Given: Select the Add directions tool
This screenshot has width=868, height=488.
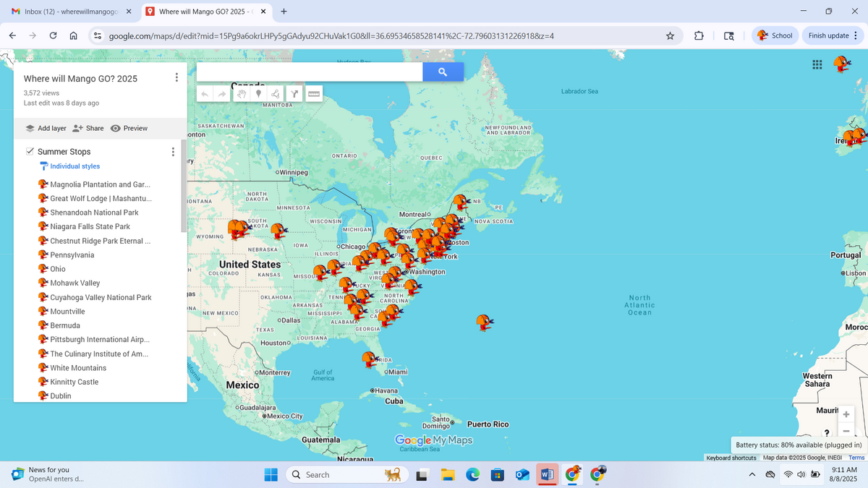Looking at the screenshot, I should pos(294,94).
